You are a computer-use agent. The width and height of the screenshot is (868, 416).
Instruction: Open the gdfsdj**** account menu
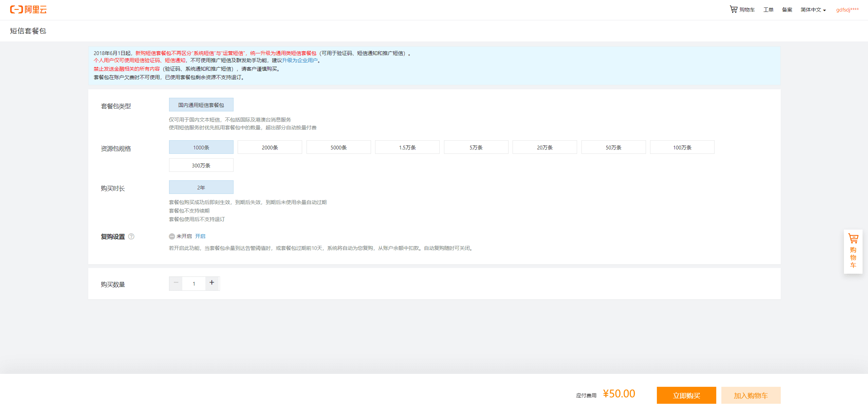coord(847,10)
